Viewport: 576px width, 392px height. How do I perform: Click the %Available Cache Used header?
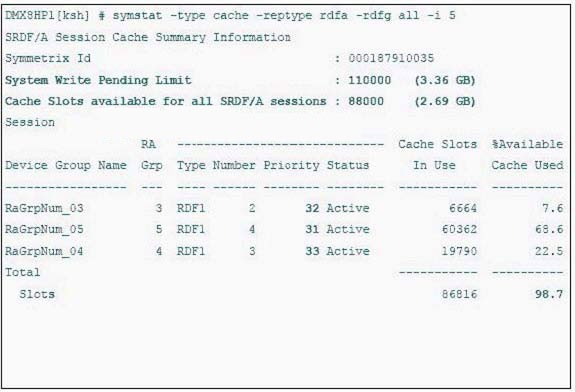click(x=528, y=155)
